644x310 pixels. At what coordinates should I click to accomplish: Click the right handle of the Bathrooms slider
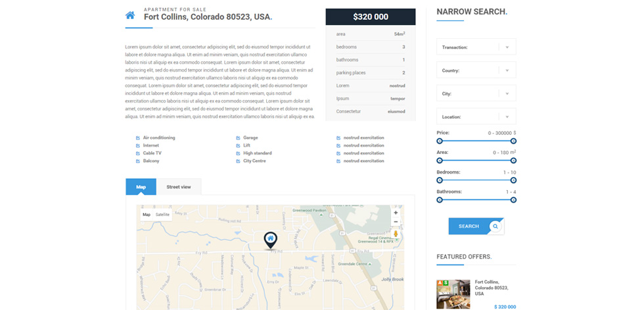[x=513, y=200]
